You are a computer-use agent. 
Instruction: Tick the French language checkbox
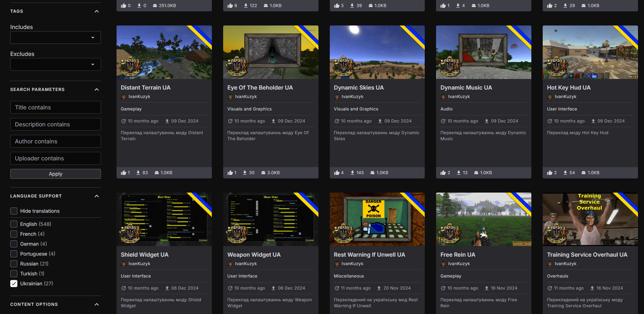[14, 234]
